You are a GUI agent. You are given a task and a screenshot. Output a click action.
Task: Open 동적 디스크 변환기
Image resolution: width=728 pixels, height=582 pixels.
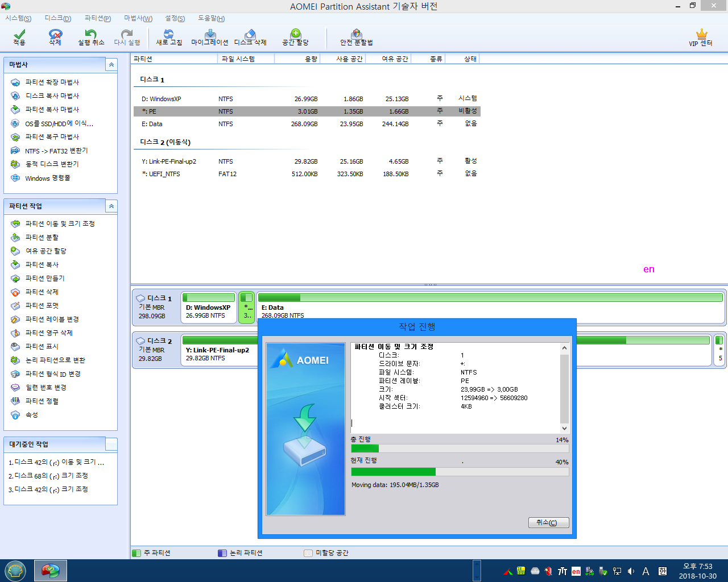tap(52, 164)
